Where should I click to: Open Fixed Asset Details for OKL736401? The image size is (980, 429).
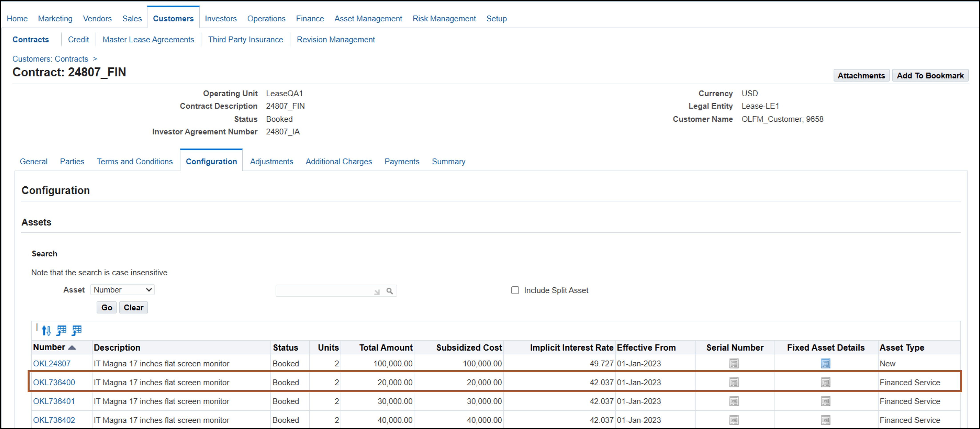tap(825, 401)
